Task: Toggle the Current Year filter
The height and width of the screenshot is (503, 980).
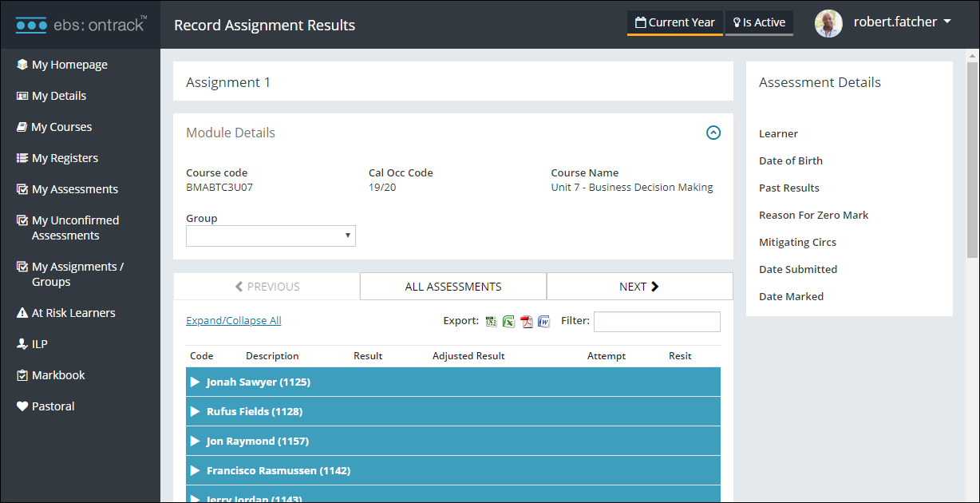Action: click(674, 22)
